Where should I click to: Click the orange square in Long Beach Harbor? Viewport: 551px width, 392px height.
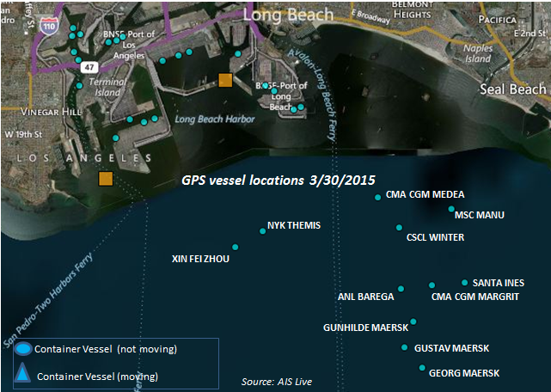click(x=225, y=80)
